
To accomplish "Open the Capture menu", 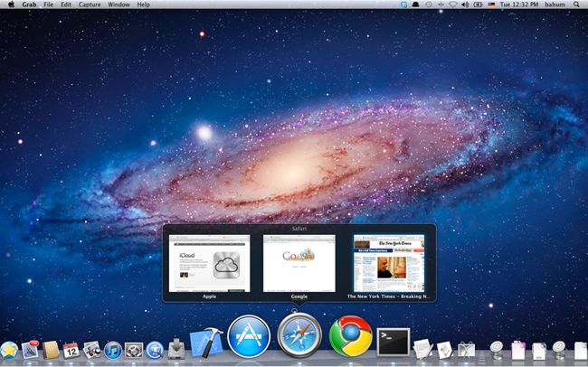I will point(90,5).
